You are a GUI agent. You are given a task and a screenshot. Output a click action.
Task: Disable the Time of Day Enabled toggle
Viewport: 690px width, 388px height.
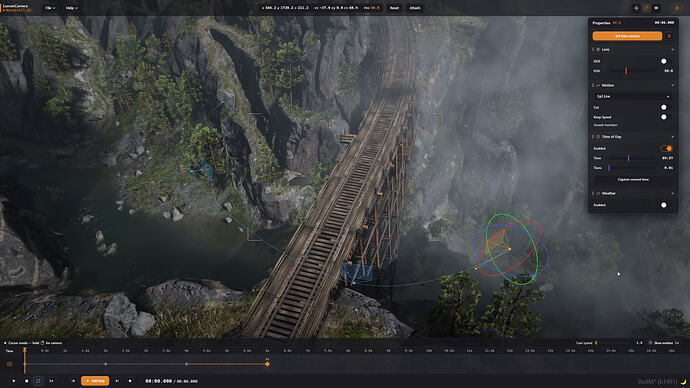click(666, 149)
